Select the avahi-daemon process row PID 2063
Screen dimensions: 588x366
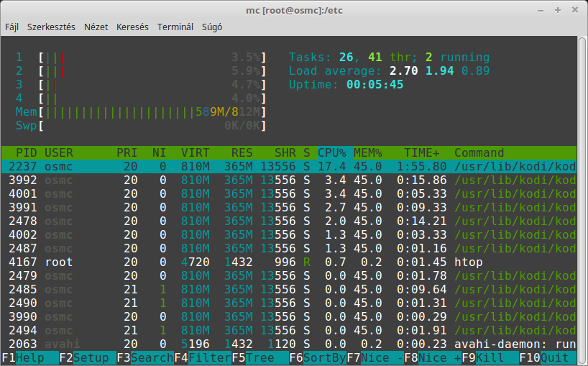coord(289,344)
